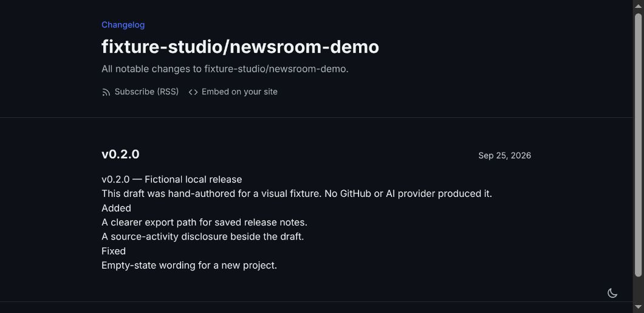Click the 'All notable changes' subtitle text

[225, 69]
